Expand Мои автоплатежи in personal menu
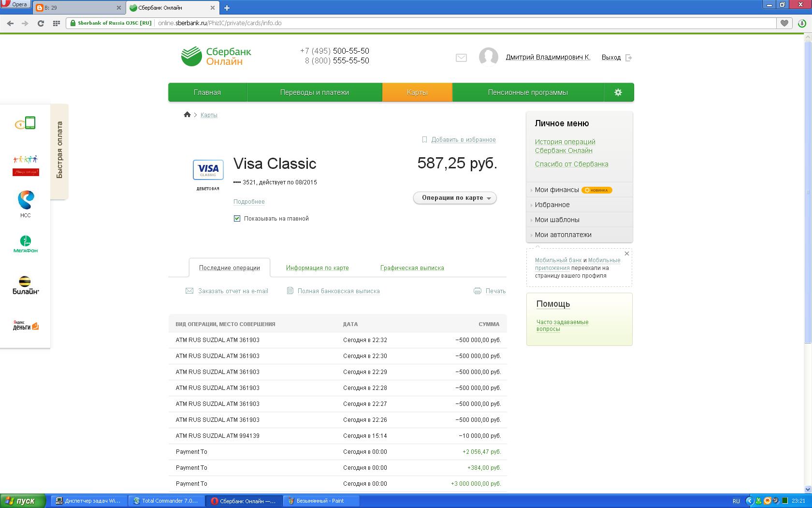This screenshot has height=508, width=812. coord(563,235)
